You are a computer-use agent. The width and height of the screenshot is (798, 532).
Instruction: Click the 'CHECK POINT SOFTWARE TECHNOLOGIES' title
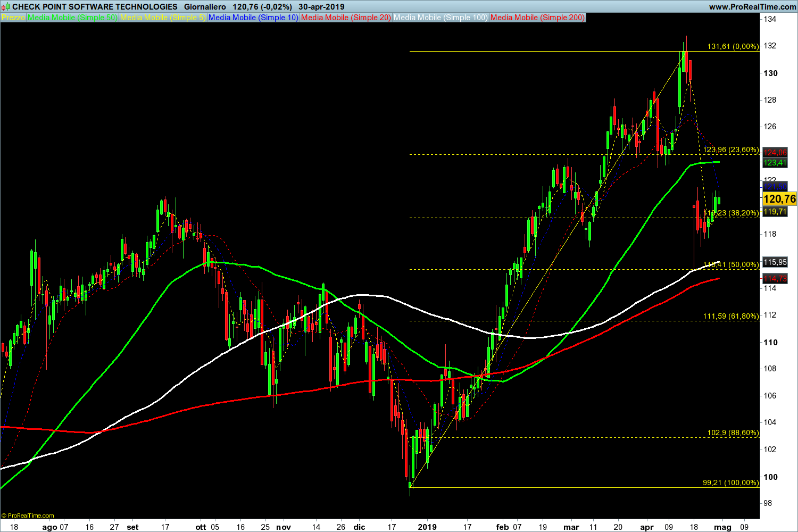pyautogui.click(x=95, y=7)
